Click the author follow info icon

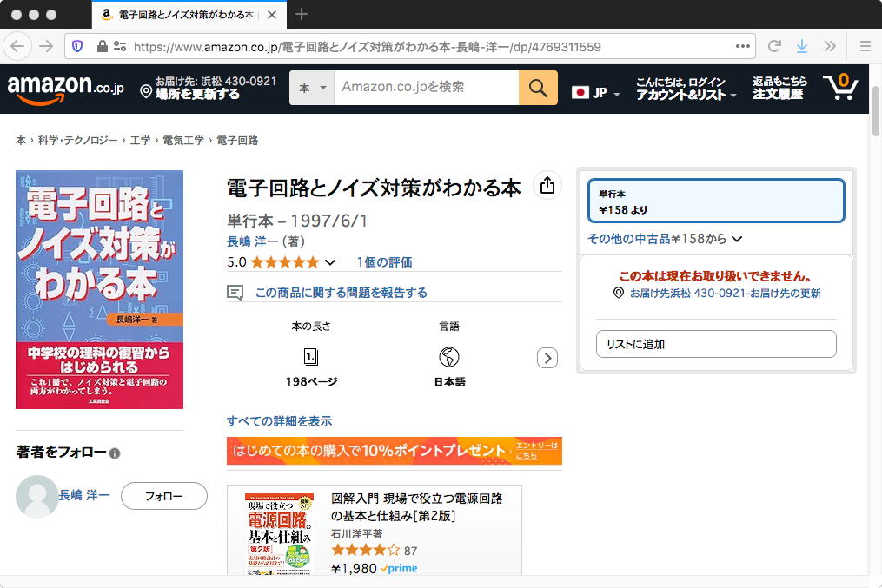(115, 453)
